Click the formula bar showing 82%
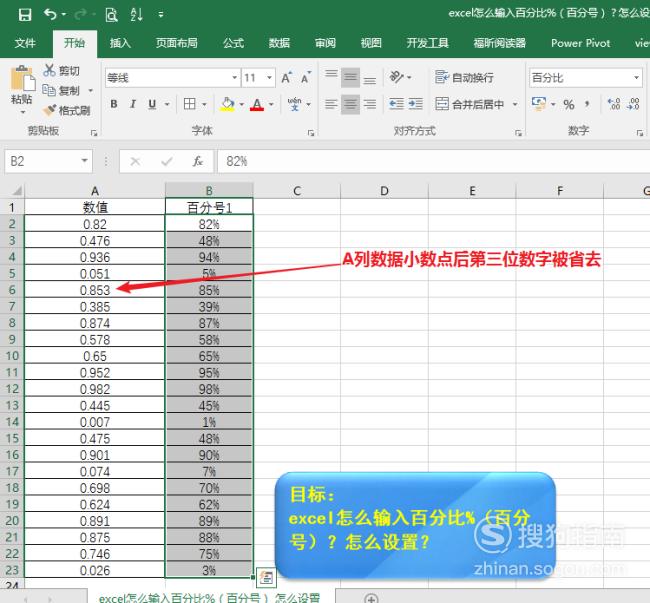Viewport: 650px width, 603px height. coord(433,161)
